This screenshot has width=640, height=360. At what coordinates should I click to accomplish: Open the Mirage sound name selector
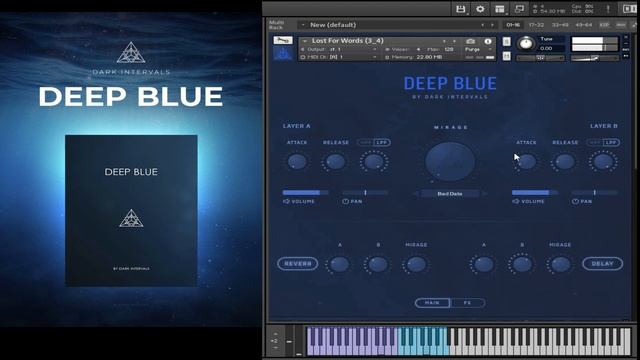pyautogui.click(x=450, y=194)
